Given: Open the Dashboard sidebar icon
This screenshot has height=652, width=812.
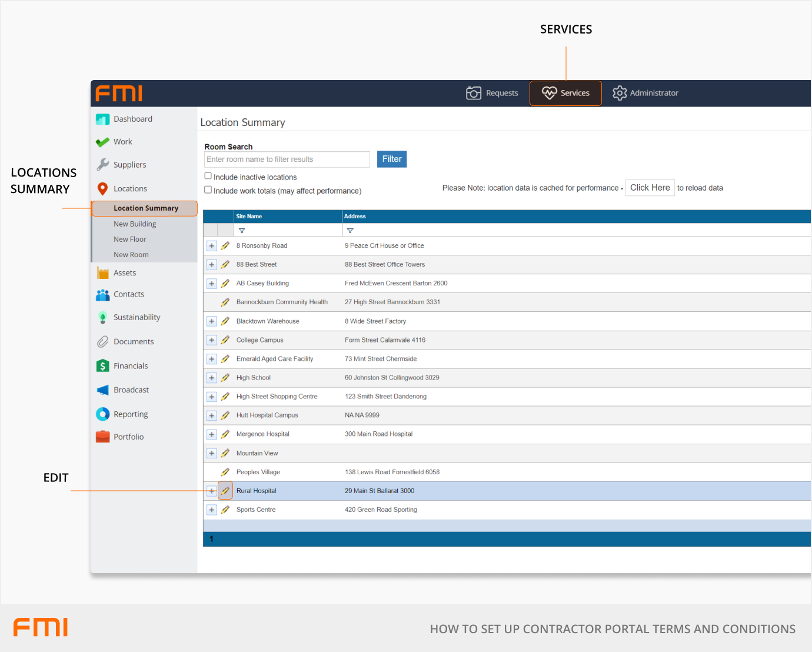Looking at the screenshot, I should pyautogui.click(x=103, y=119).
